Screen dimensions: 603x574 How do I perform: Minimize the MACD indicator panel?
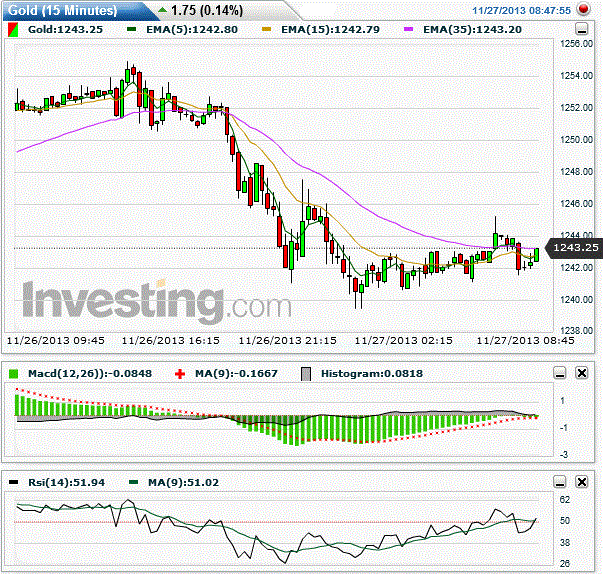point(560,373)
